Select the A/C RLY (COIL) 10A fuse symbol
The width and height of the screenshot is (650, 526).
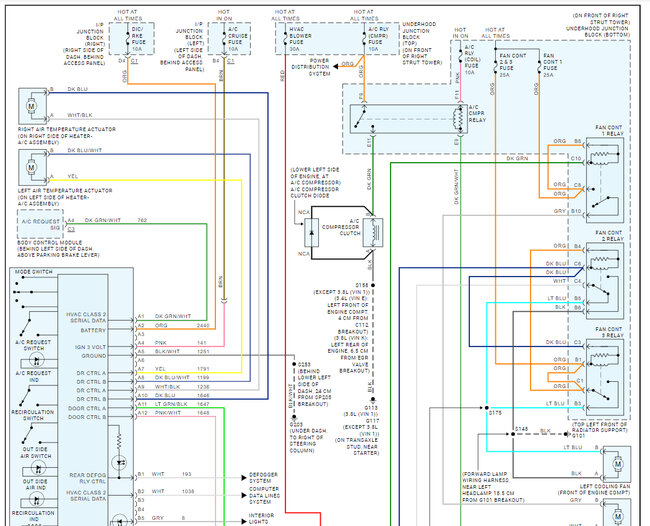tap(460, 56)
